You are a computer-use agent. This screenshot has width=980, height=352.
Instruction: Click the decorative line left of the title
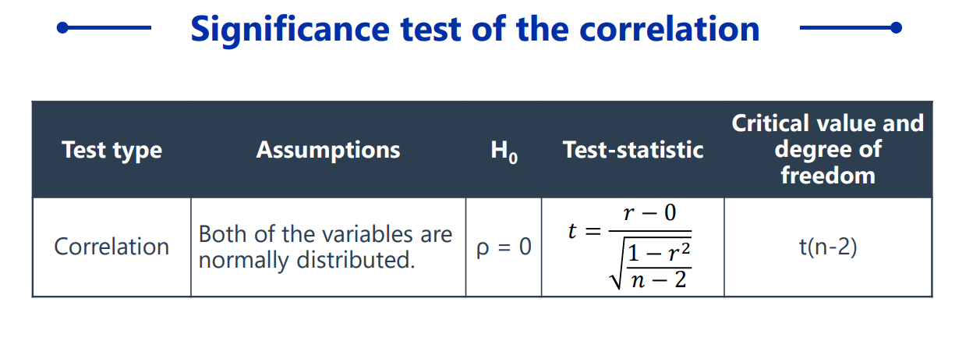tap(104, 28)
